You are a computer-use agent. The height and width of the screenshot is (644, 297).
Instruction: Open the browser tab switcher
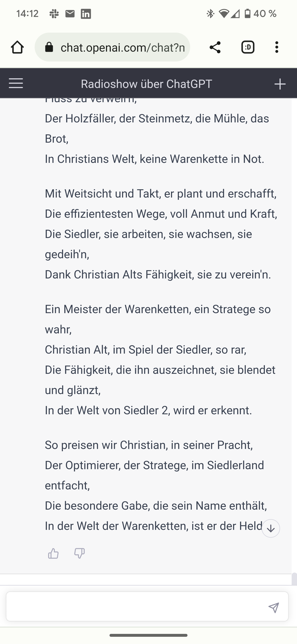248,47
